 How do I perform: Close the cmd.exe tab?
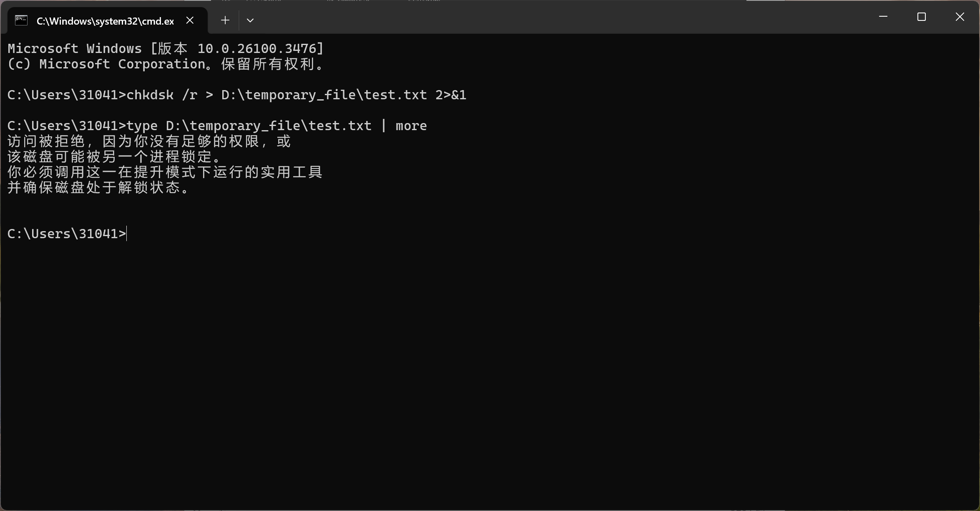tap(190, 20)
